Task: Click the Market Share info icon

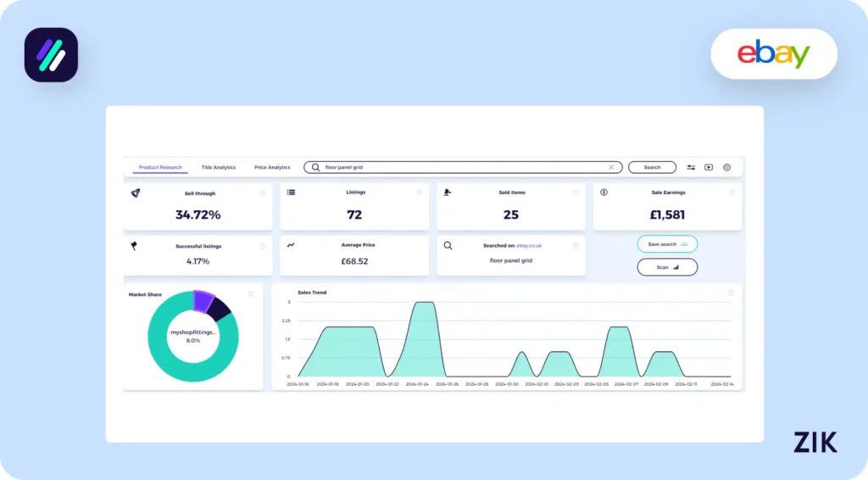Action: tap(251, 294)
